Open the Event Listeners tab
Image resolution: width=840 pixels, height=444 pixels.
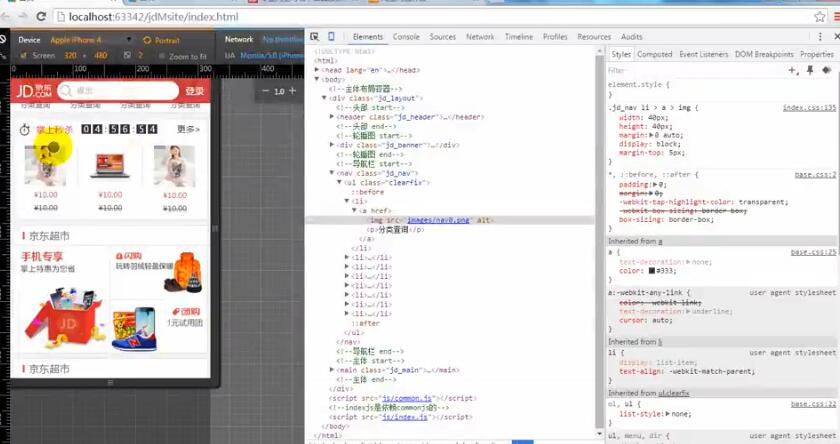(x=704, y=54)
